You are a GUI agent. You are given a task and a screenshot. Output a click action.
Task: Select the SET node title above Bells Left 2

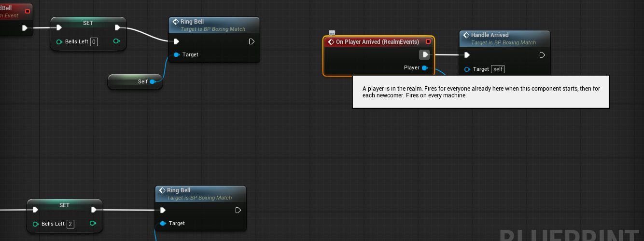[x=64, y=205]
